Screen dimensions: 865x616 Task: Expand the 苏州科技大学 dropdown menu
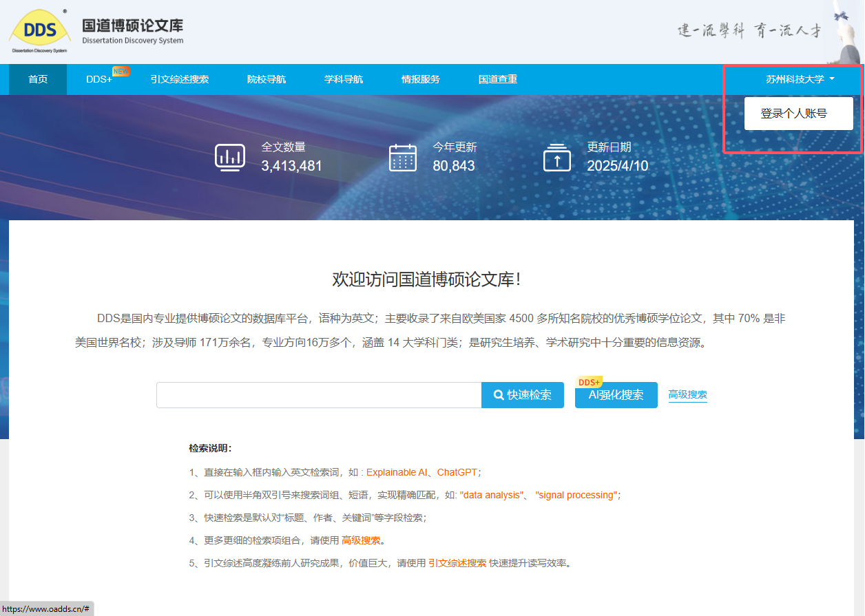(800, 79)
